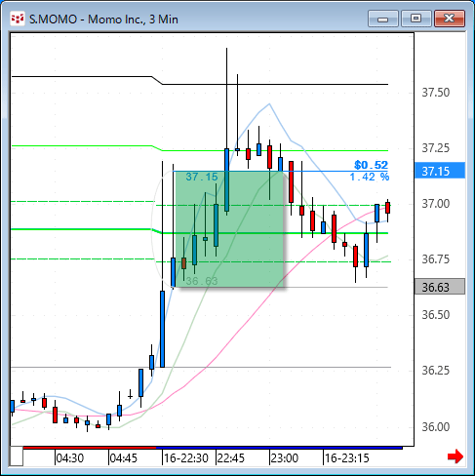Image resolution: width=475 pixels, height=476 pixels.
Task: Click the 04:30 time axis label
Action: (70, 458)
